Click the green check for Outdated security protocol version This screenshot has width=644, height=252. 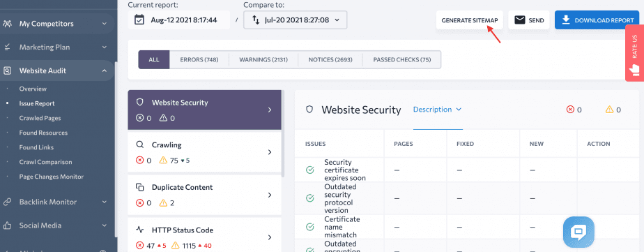310,198
